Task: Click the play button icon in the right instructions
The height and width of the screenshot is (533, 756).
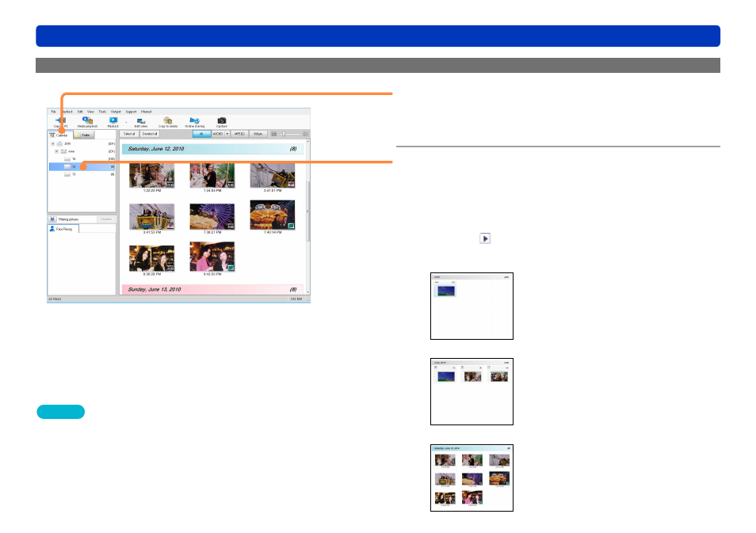Action: click(485, 238)
